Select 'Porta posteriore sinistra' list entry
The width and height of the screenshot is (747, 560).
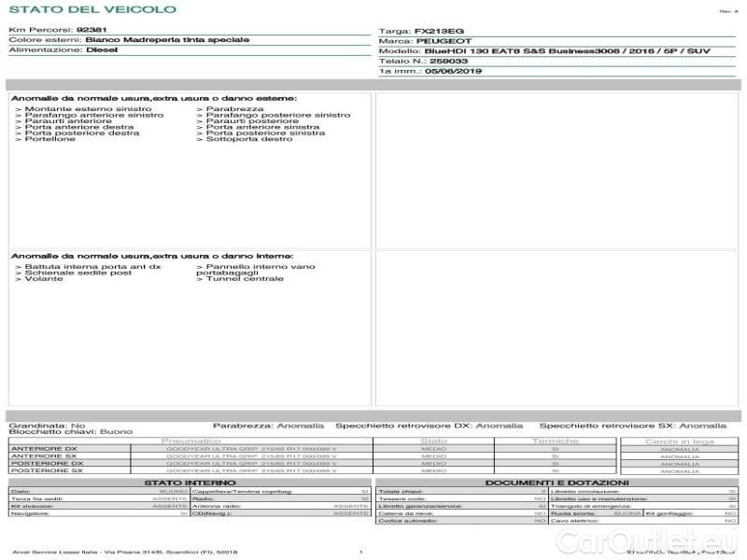[x=265, y=133]
